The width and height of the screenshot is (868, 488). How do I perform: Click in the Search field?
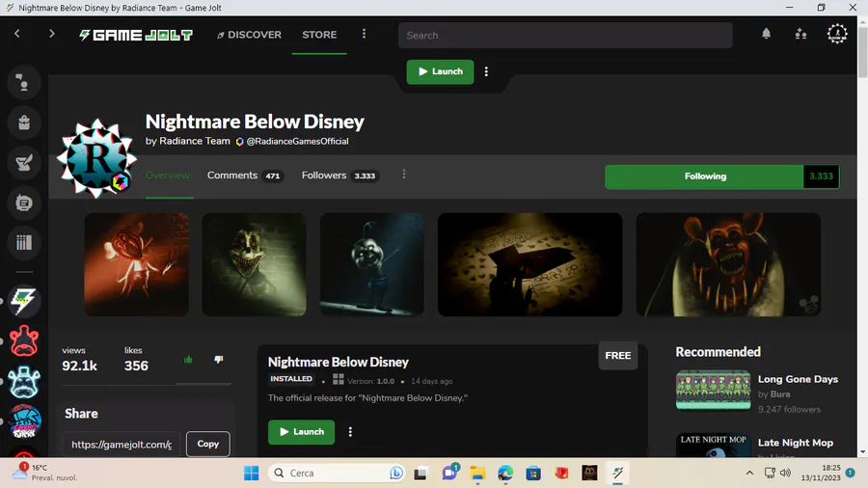click(x=565, y=36)
